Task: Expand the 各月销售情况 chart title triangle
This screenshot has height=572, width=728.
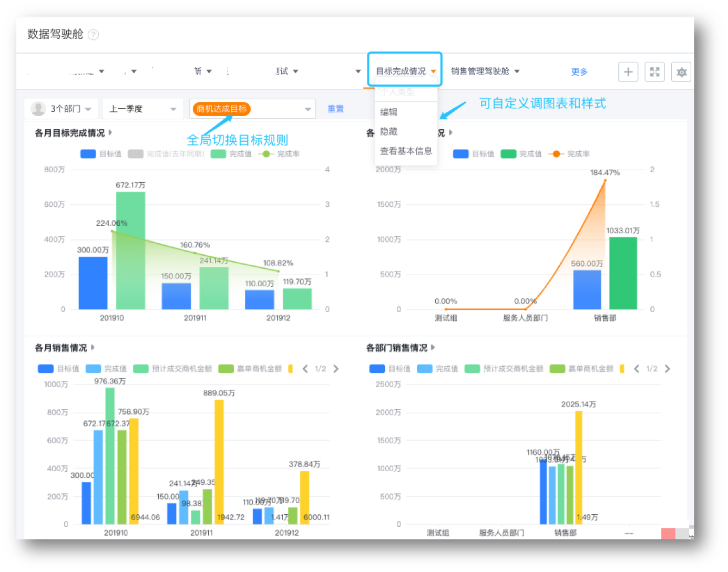Action: tap(93, 347)
